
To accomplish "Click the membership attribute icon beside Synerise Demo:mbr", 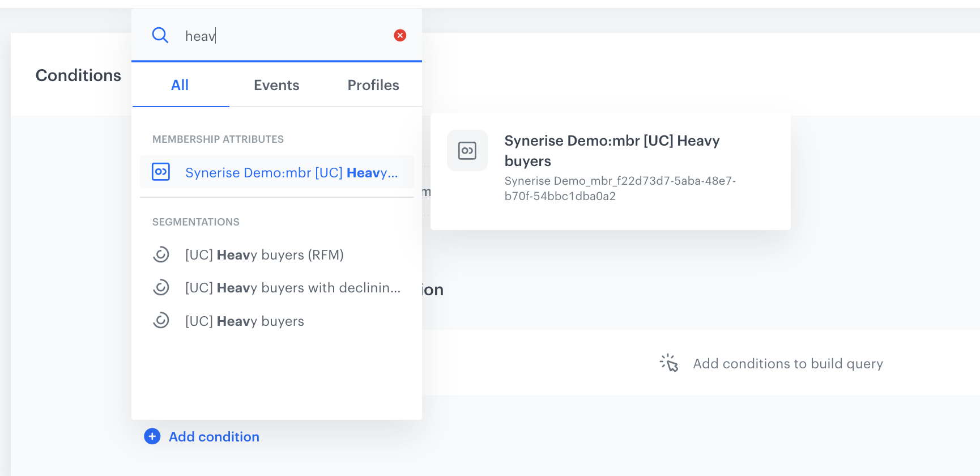I will pos(161,172).
